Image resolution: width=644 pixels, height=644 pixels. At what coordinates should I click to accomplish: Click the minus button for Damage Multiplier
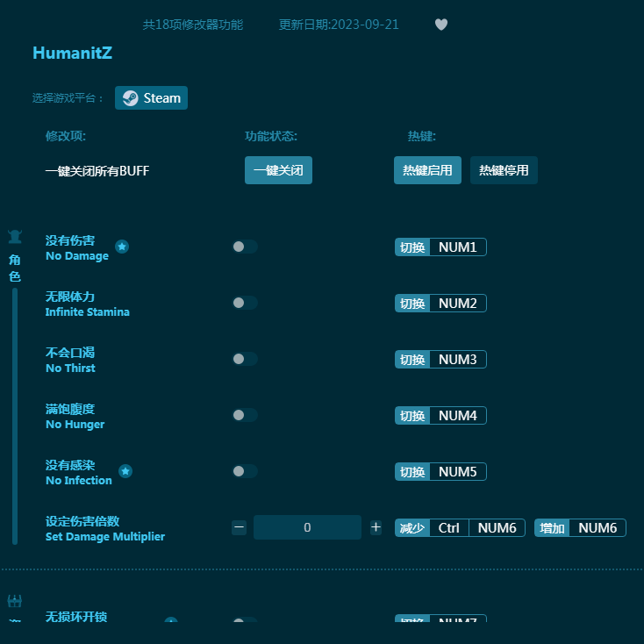239,527
